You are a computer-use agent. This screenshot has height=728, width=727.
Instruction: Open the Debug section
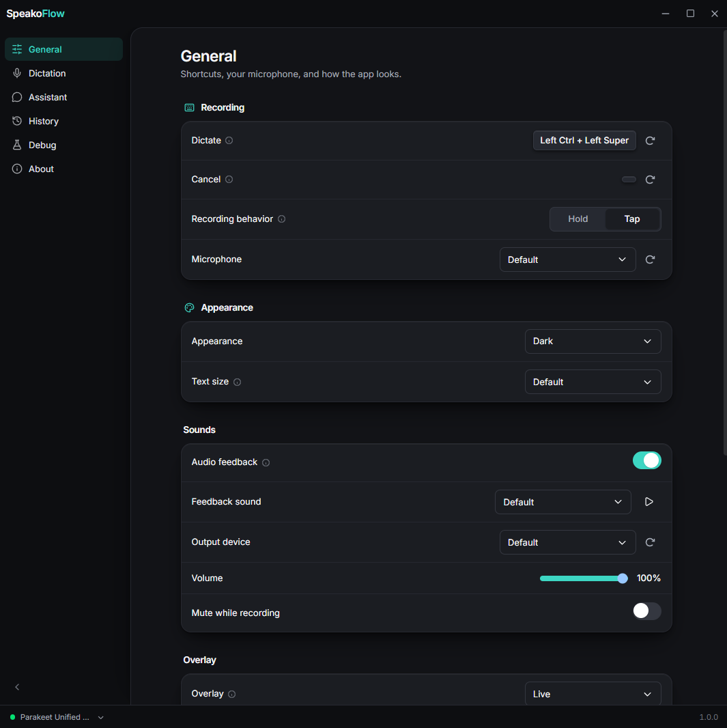pyautogui.click(x=63, y=145)
